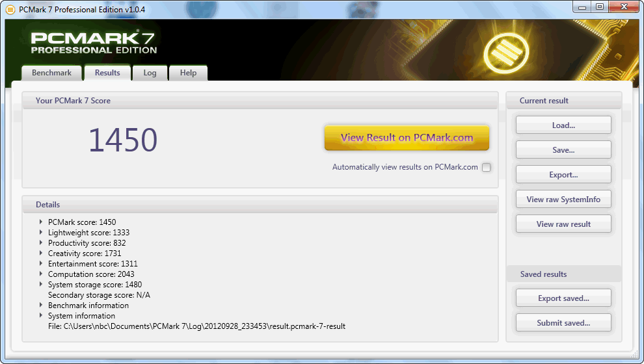
Task: Click the Entertainment score: 1311 text
Action: (93, 263)
